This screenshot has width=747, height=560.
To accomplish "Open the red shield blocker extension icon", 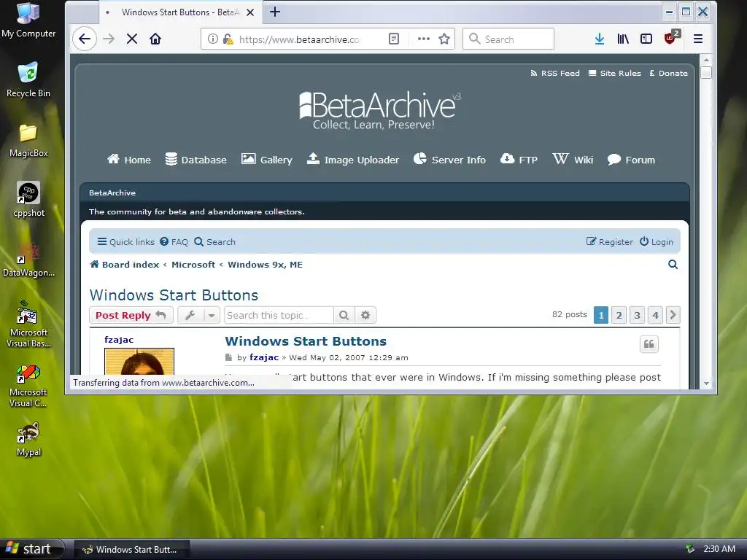I will pos(671,38).
